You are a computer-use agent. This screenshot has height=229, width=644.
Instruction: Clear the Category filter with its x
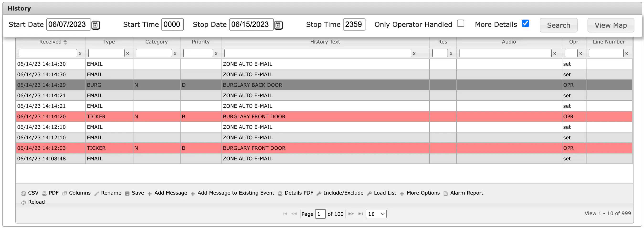pyautogui.click(x=175, y=53)
